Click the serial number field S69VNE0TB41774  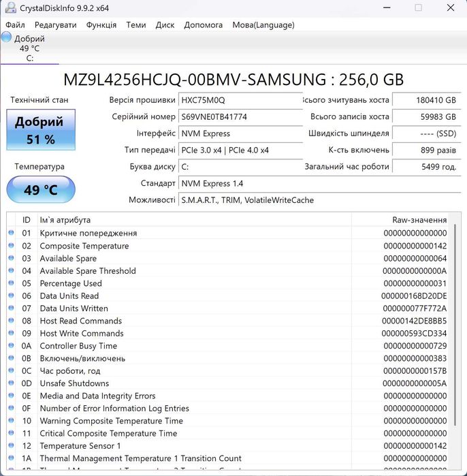tap(240, 117)
